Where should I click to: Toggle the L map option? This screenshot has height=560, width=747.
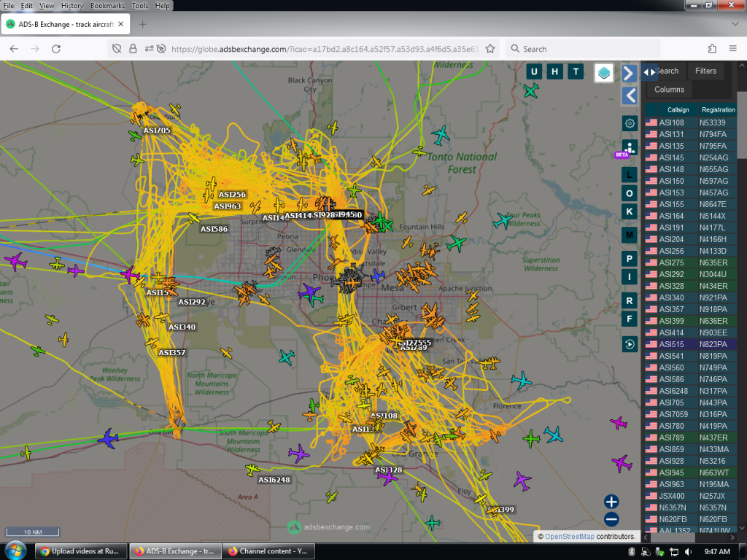[630, 175]
